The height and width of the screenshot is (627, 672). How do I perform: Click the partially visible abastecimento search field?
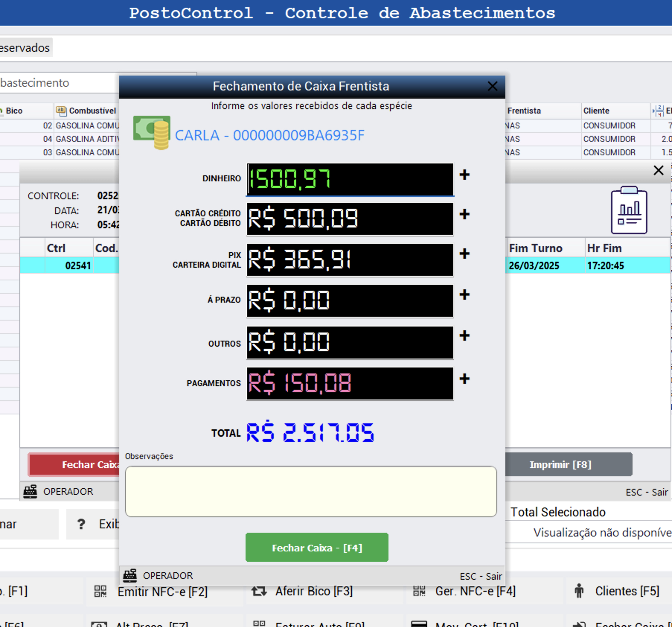pos(59,83)
